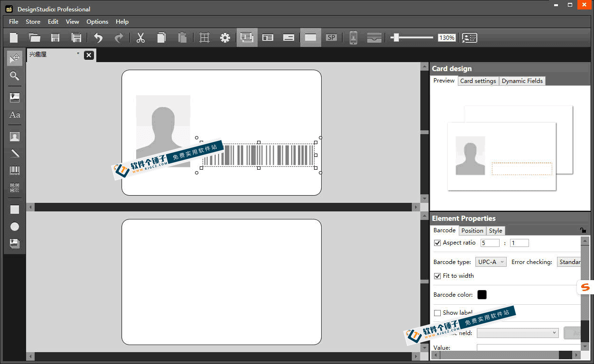Image resolution: width=594 pixels, height=364 pixels.
Task: Switch to the Style tab
Action: 495,230
